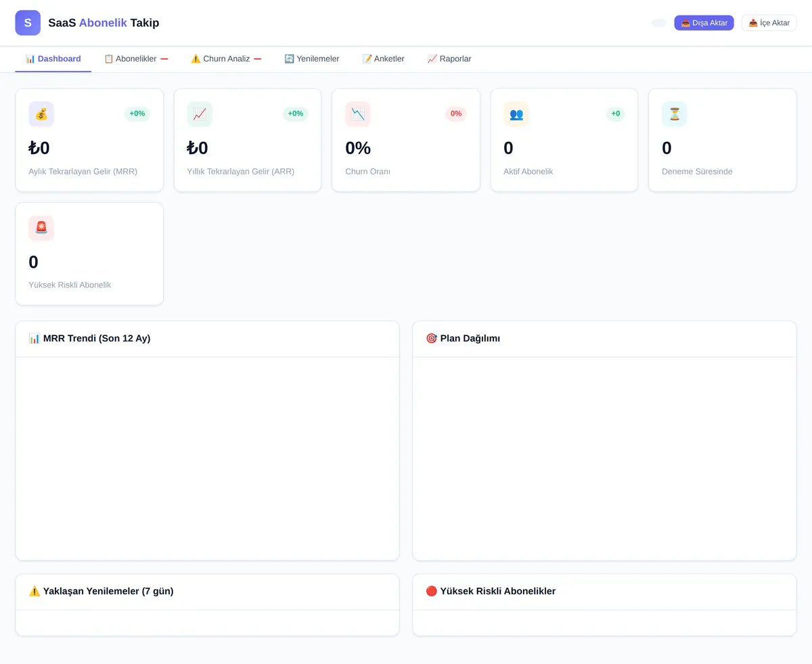The height and width of the screenshot is (664, 812).
Task: Click the İçe Aktar import button
Action: coord(769,23)
